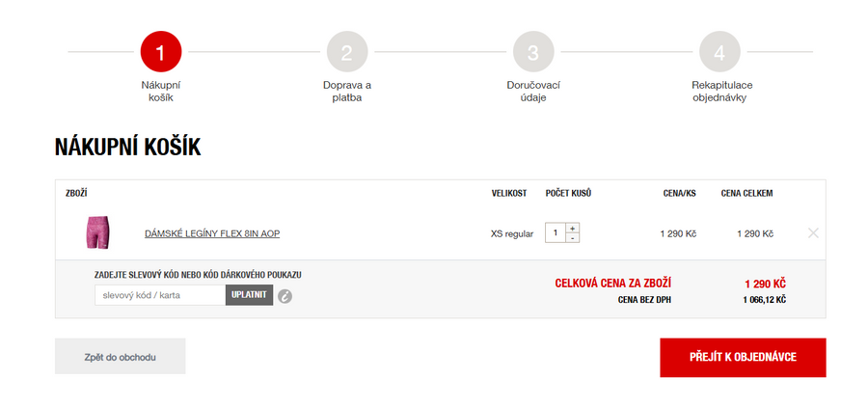Image resolution: width=868 pixels, height=407 pixels.
Task: Select the step 3 circle
Action: [533, 52]
